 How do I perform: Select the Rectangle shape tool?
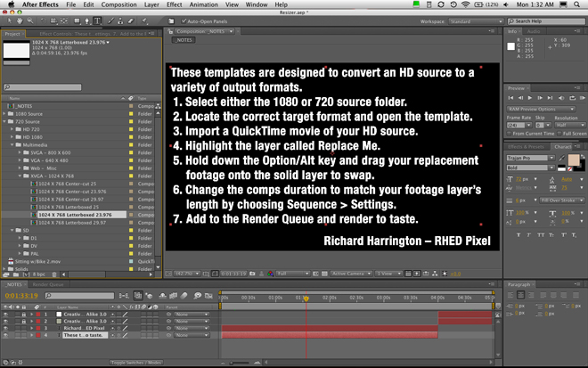[77, 21]
